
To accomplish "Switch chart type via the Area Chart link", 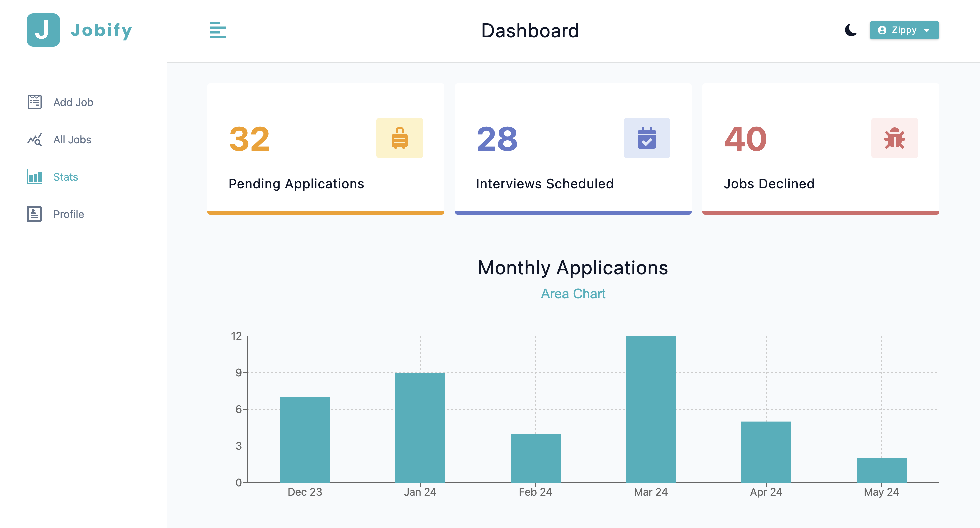I will 573,294.
